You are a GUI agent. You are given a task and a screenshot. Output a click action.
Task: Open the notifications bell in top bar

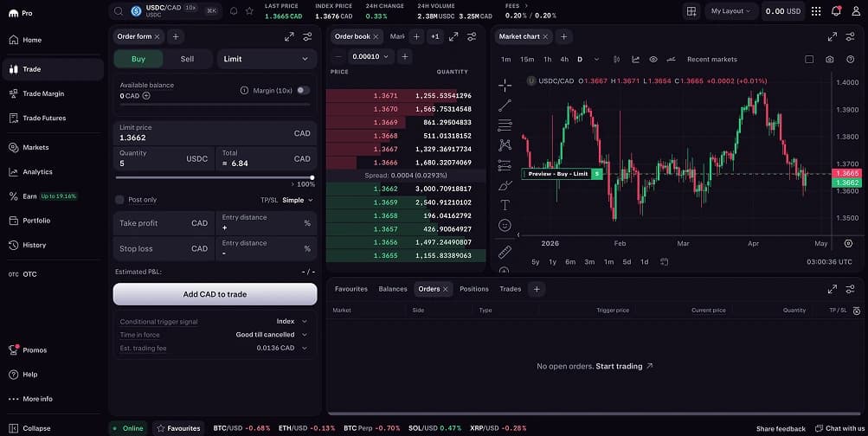click(837, 11)
